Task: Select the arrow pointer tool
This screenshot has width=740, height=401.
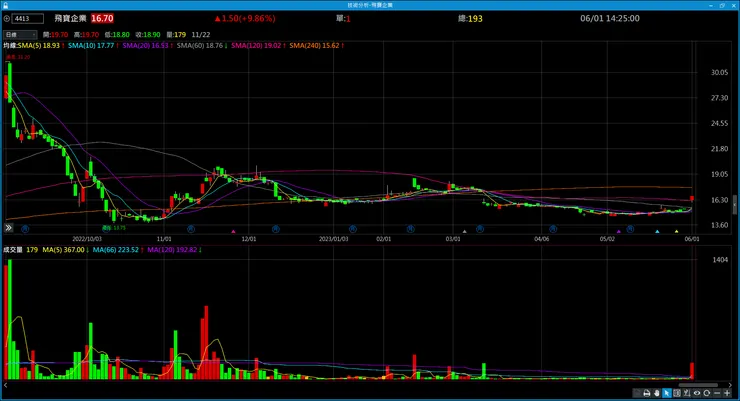Action: 666,393
